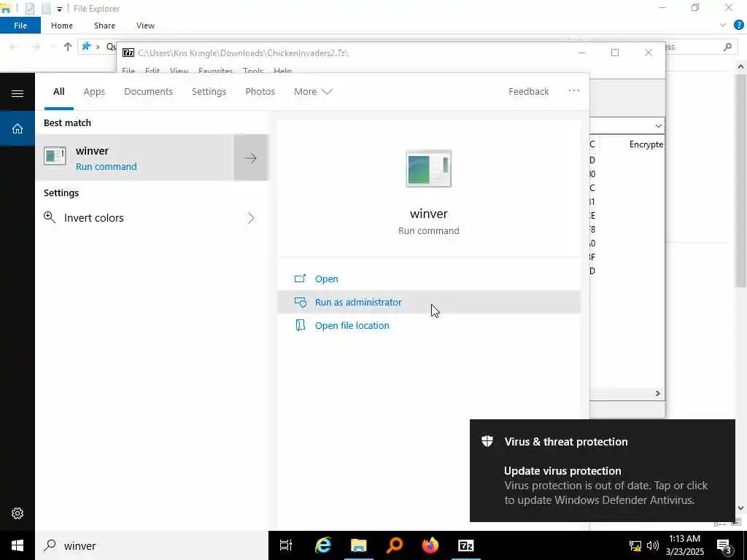
Task: Open the Action Center notifications icon
Action: pyautogui.click(x=724, y=546)
